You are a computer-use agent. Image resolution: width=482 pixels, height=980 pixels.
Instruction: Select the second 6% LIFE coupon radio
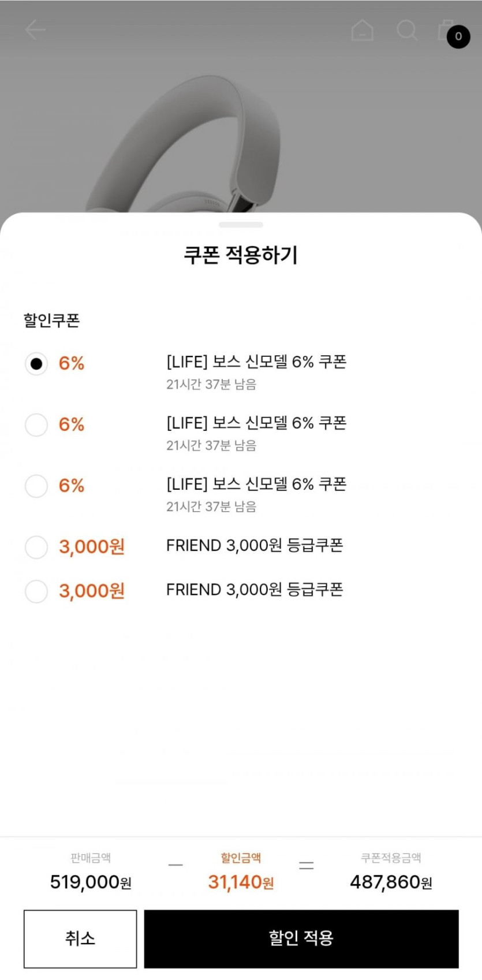36,425
